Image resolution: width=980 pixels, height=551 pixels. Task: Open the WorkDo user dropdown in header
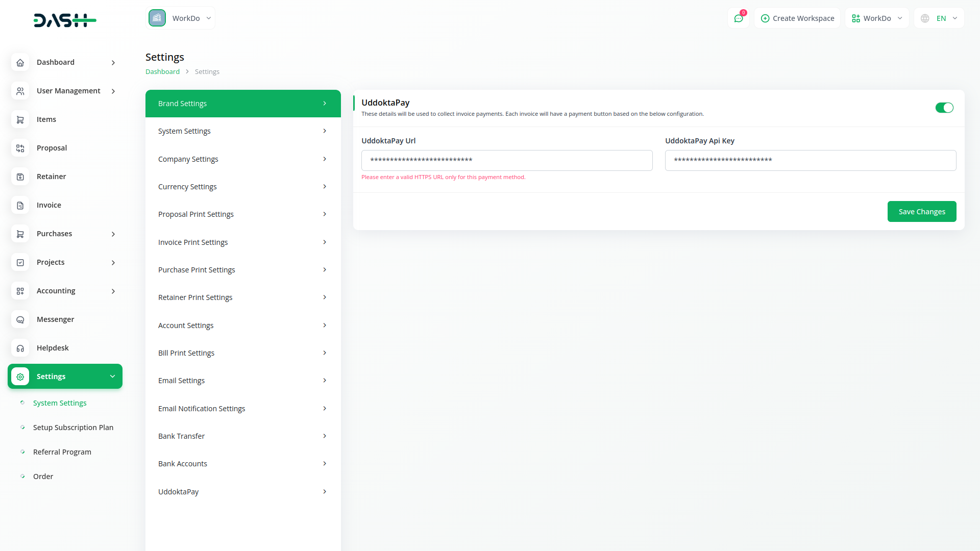click(x=877, y=18)
